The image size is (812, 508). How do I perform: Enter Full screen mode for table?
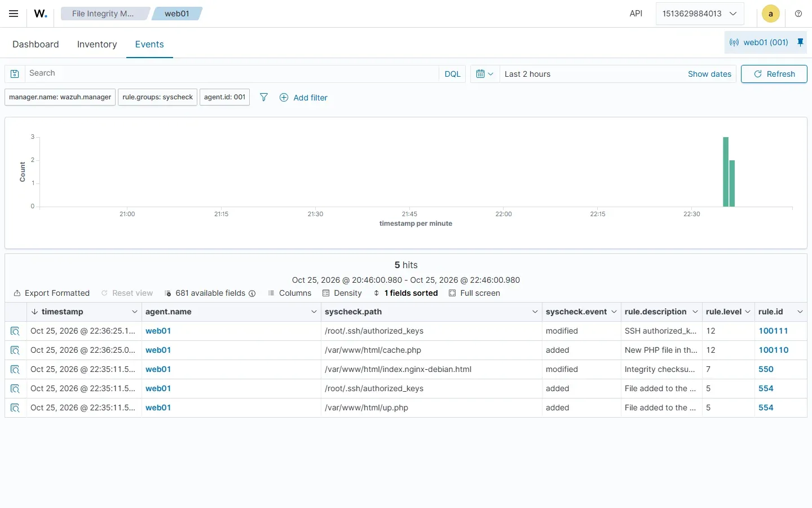click(x=474, y=293)
